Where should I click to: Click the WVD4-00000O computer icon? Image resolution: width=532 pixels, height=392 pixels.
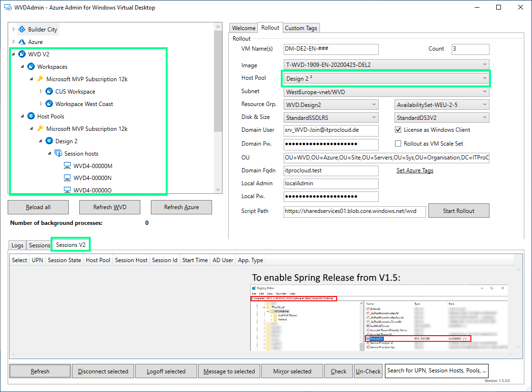(x=67, y=190)
